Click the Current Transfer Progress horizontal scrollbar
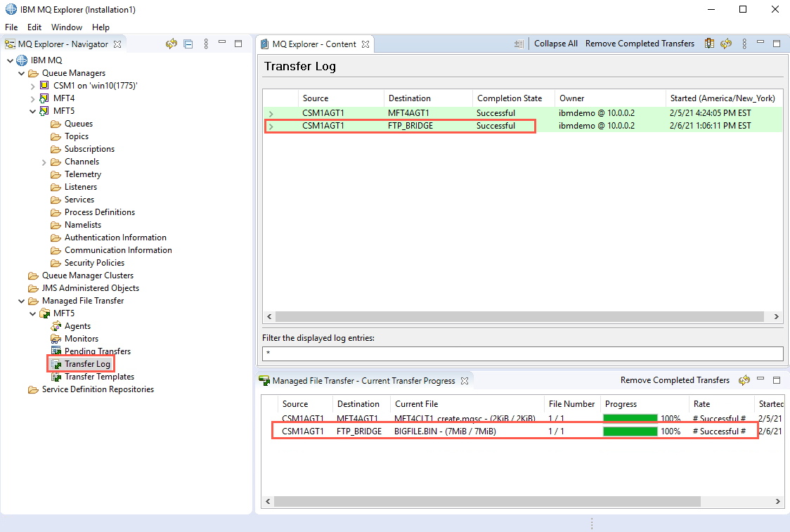Image resolution: width=790 pixels, height=532 pixels. coord(486,501)
